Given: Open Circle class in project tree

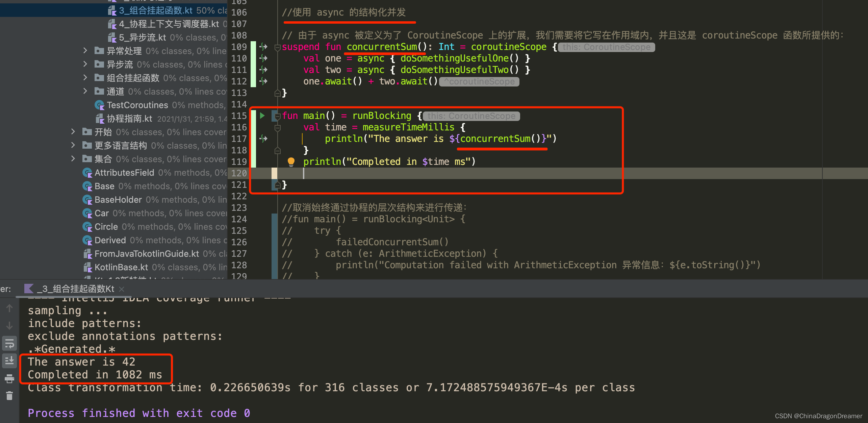Looking at the screenshot, I should [106, 227].
